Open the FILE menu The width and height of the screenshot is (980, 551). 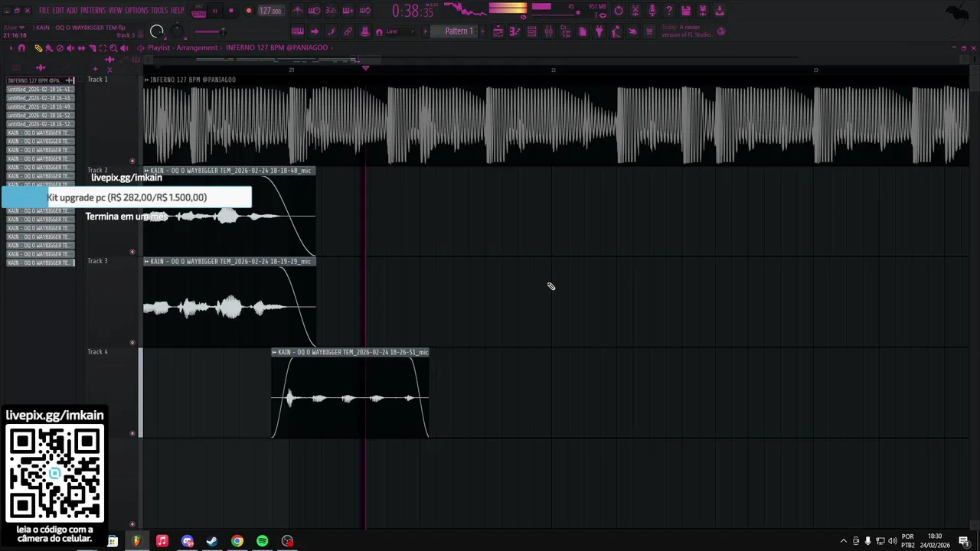coord(44,11)
